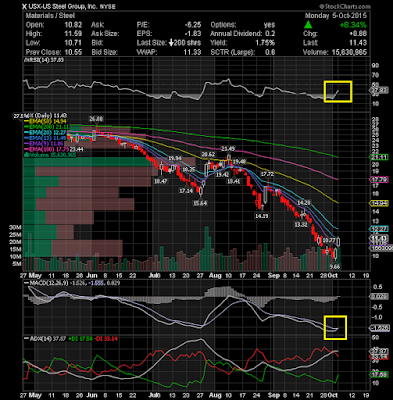Click the +DI green legend value

point(80,339)
